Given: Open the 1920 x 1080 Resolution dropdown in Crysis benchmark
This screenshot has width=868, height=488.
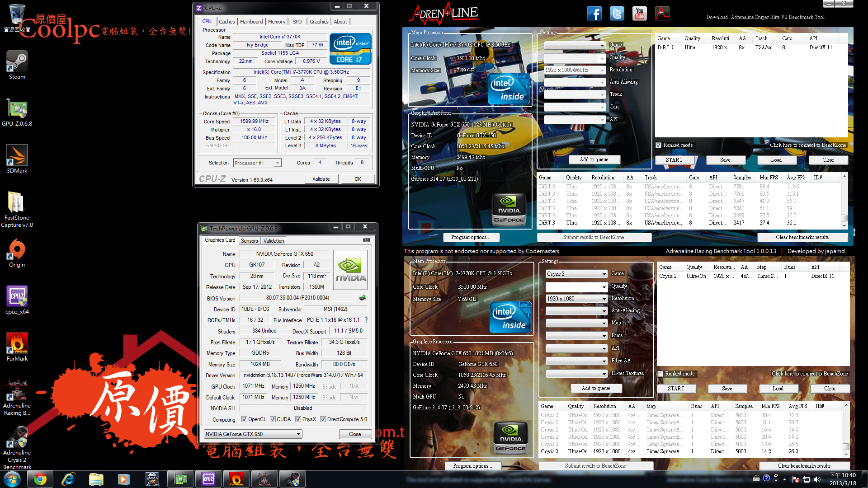Looking at the screenshot, I should click(x=576, y=299).
